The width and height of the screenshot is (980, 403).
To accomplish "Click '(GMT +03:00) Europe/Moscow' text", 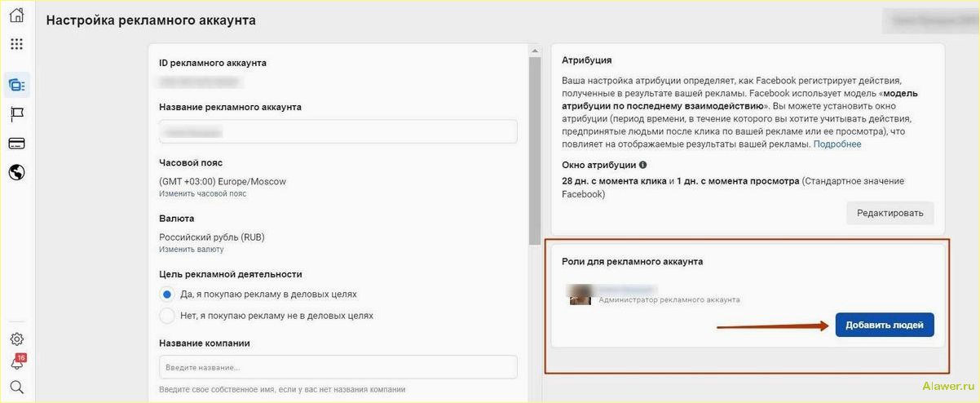I will tap(223, 182).
